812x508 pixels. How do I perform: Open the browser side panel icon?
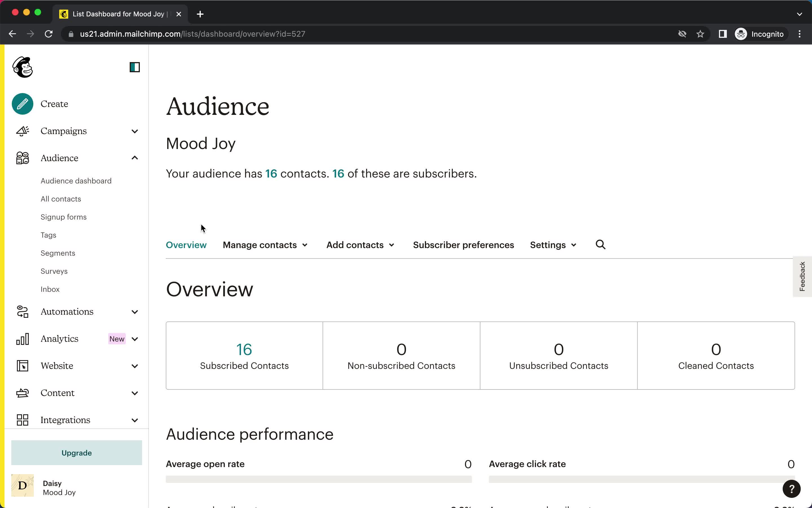(x=723, y=34)
